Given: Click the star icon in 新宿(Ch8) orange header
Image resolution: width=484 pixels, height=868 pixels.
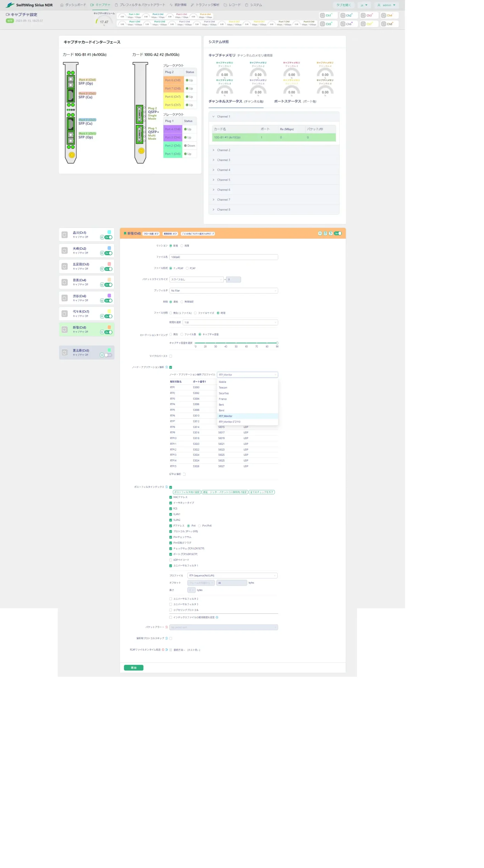Looking at the screenshot, I should [x=320, y=233].
